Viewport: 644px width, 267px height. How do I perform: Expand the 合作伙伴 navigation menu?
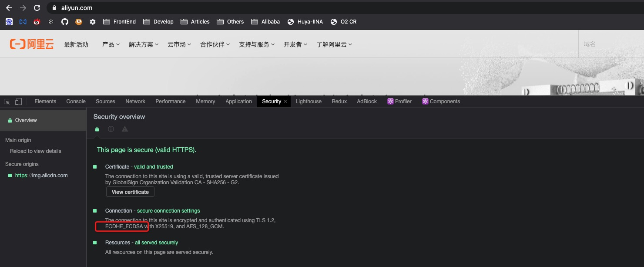pyautogui.click(x=215, y=44)
